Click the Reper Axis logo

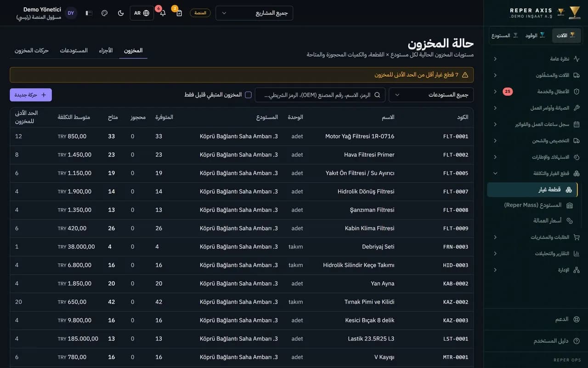[x=545, y=13]
